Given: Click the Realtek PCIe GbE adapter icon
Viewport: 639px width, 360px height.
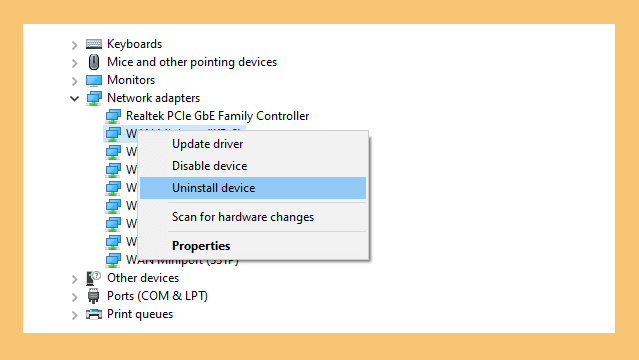Looking at the screenshot, I should pos(113,116).
